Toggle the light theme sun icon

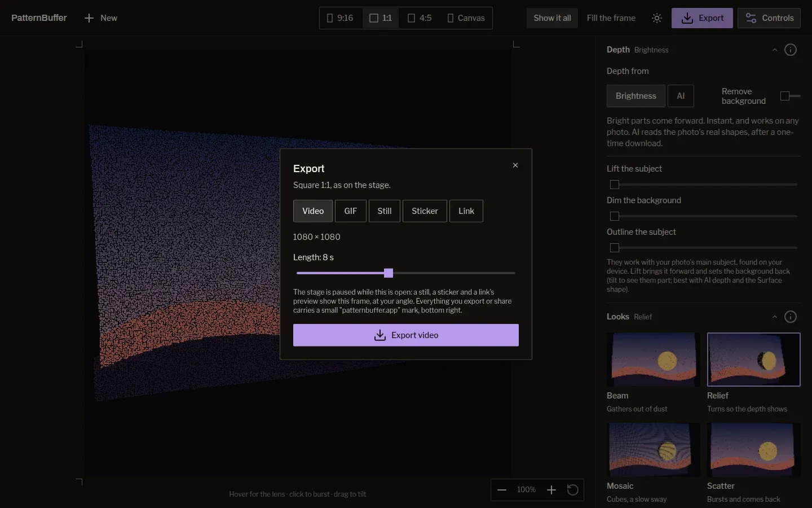tap(657, 18)
